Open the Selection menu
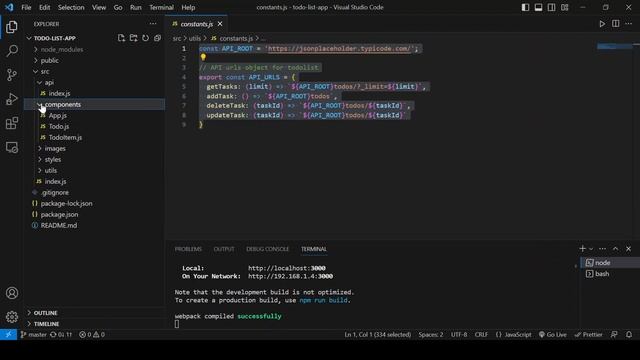The image size is (640, 360). pos(71,7)
